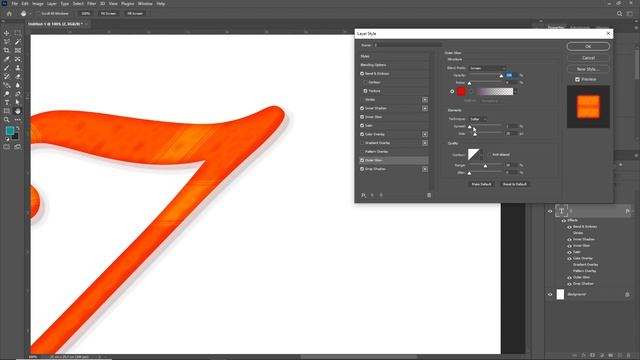Open the glow gradient picker dropdown arrow
Image resolution: width=640 pixels, height=360 pixels.
pos(515,91)
